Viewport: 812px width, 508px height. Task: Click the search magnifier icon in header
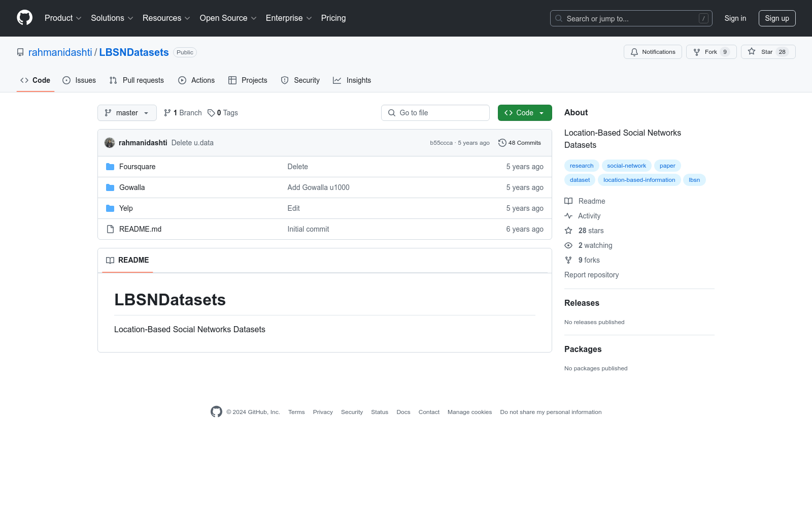(559, 18)
